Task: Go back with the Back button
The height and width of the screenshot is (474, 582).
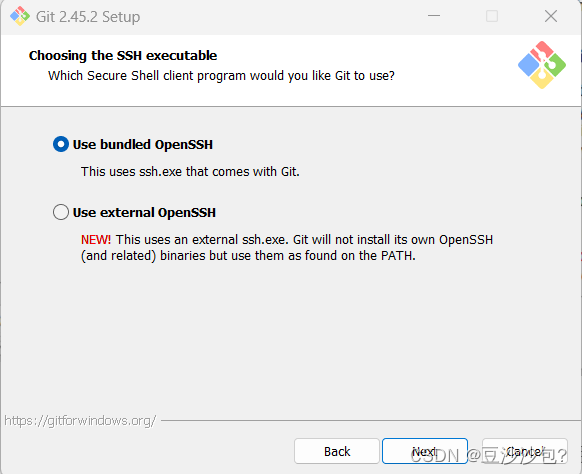Action: (x=337, y=451)
